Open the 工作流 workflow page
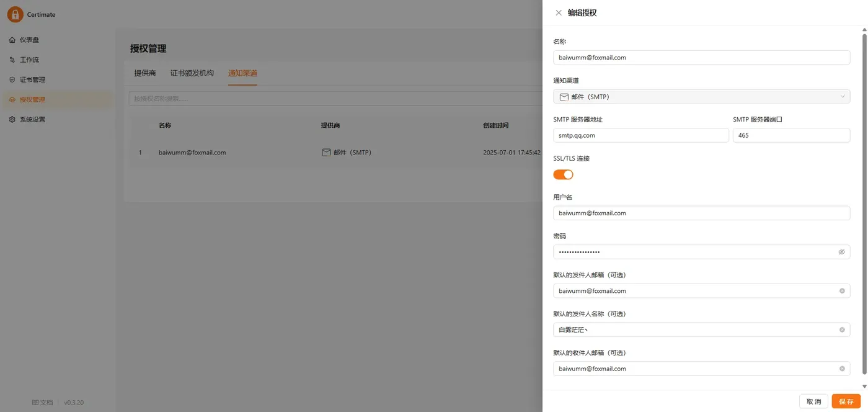The image size is (868, 412). (x=58, y=60)
